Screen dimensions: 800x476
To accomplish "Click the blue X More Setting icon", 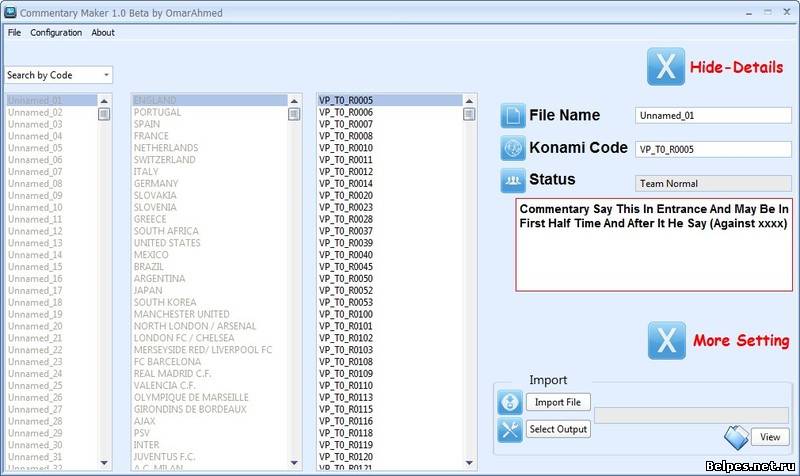I will [666, 340].
